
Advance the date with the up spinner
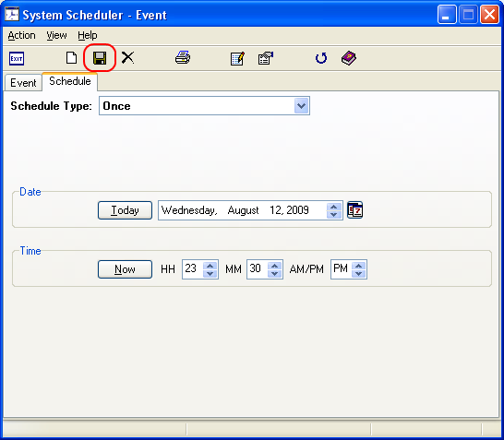pyautogui.click(x=333, y=207)
